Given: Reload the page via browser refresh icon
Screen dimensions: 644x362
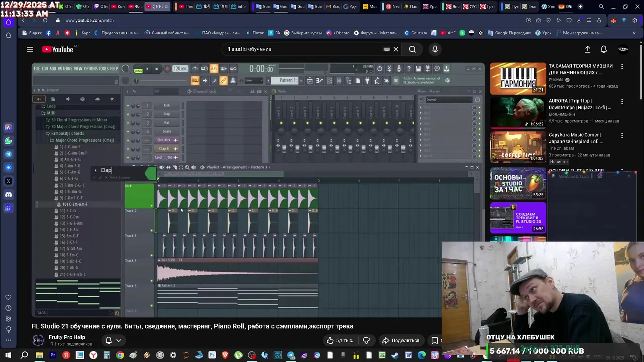Looking at the screenshot, I should click(x=45, y=20).
